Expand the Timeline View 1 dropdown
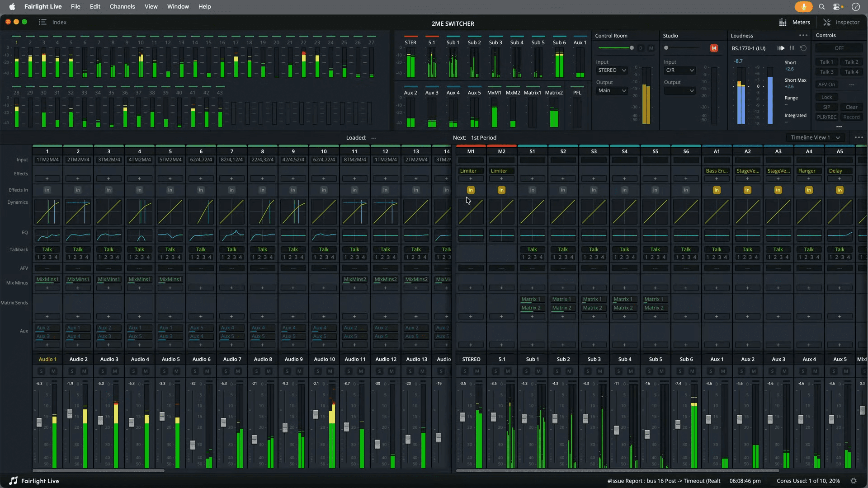The height and width of the screenshot is (488, 868). (x=815, y=138)
